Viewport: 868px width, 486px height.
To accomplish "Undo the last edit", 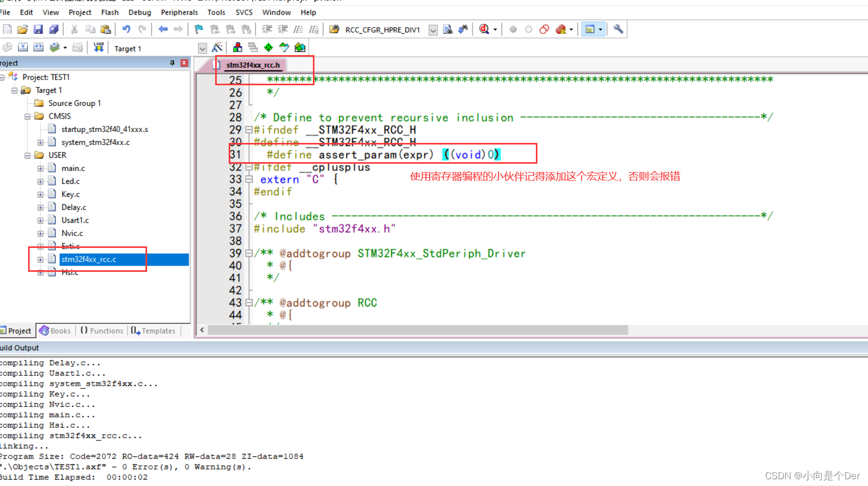I will point(126,29).
